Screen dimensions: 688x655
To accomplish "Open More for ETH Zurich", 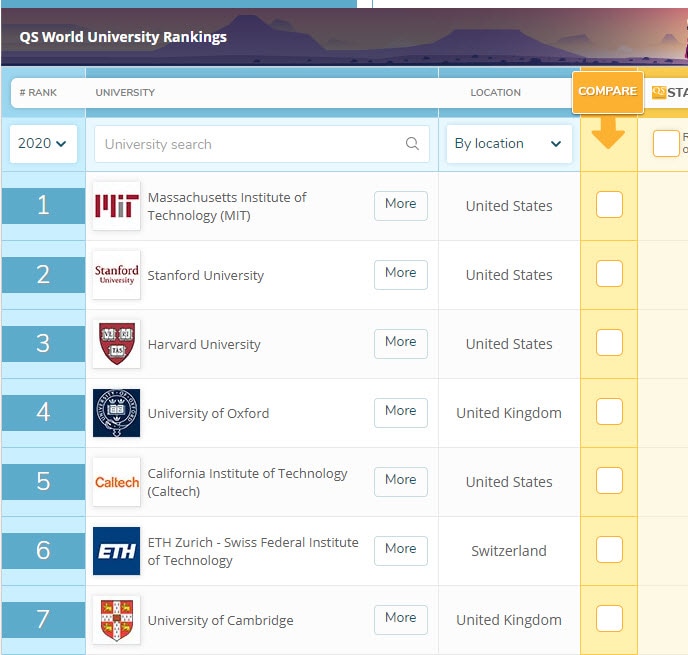I will click(x=400, y=550).
